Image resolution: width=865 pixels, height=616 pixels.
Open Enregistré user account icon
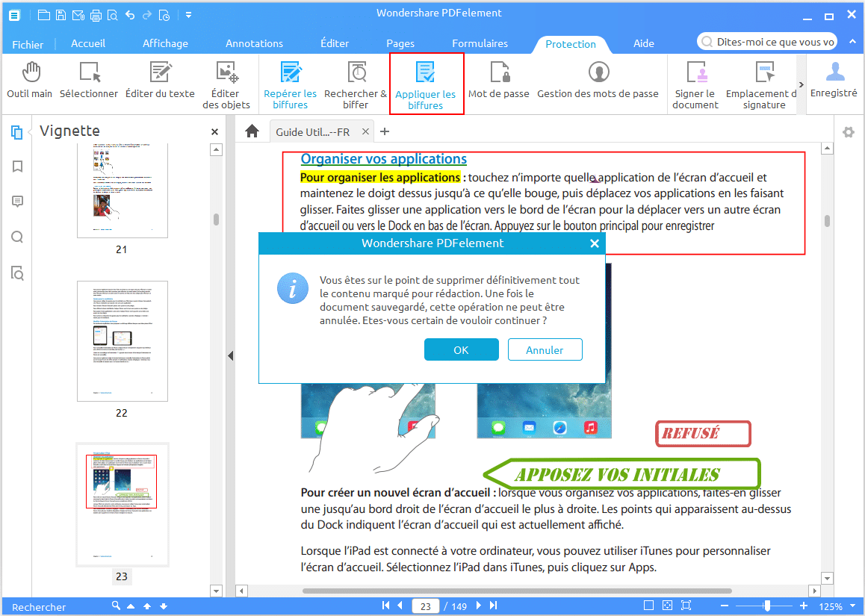pyautogui.click(x=834, y=80)
